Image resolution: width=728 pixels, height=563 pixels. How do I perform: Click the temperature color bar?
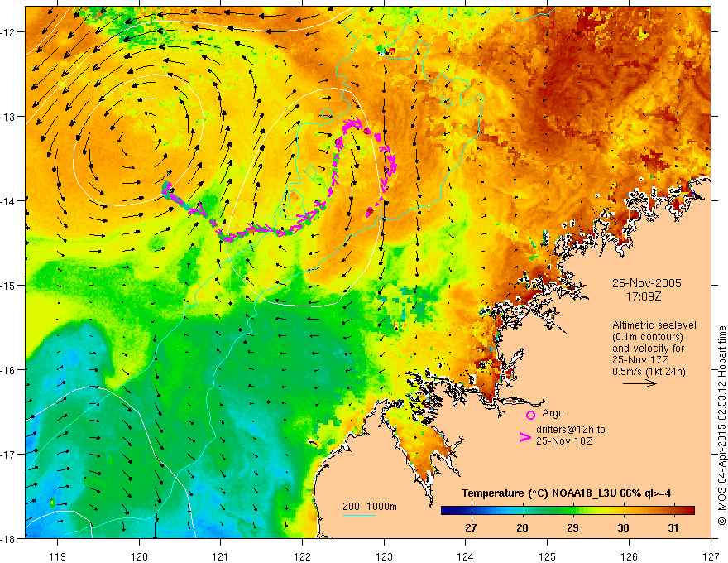pyautogui.click(x=568, y=510)
